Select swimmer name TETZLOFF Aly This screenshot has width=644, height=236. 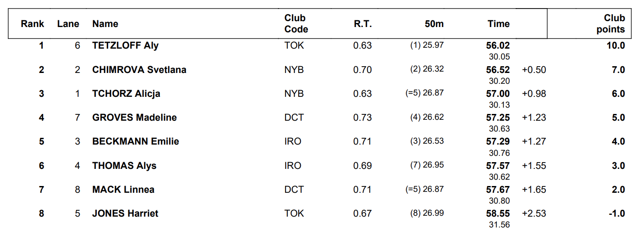point(125,45)
